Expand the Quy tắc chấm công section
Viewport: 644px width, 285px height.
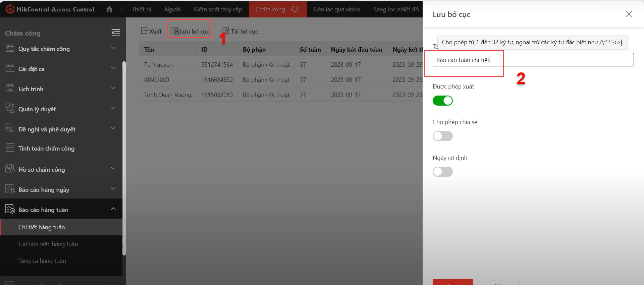113,48
